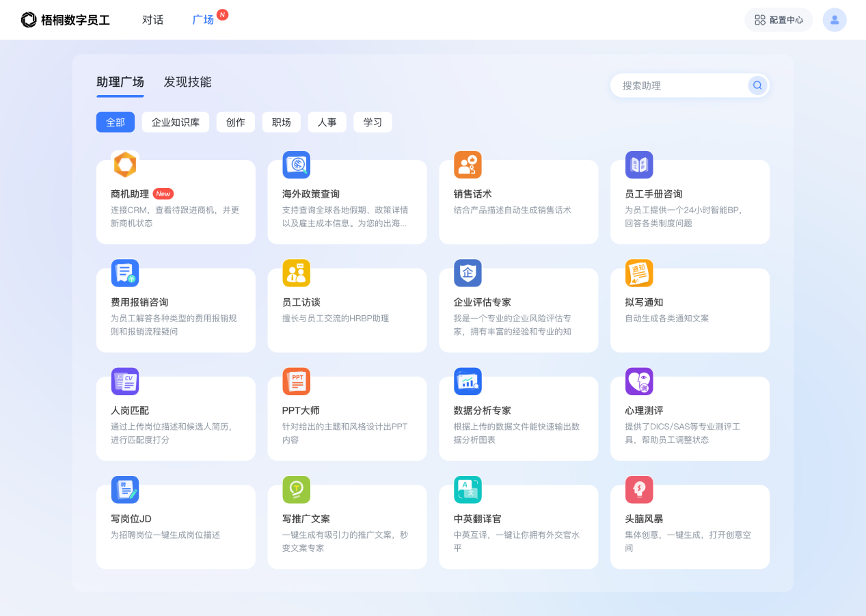The width and height of the screenshot is (866, 616).
Task: Open the 数据分析专家 card title
Action: (x=483, y=410)
